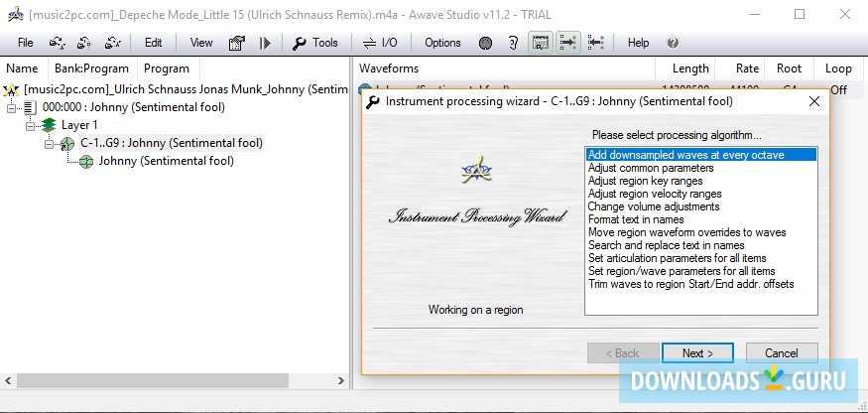Click the question mark help icon

673,43
